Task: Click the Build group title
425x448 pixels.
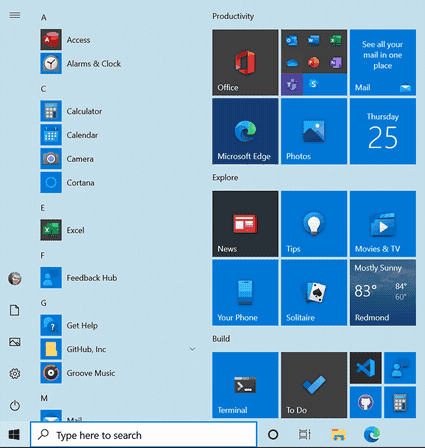Action: 221,339
